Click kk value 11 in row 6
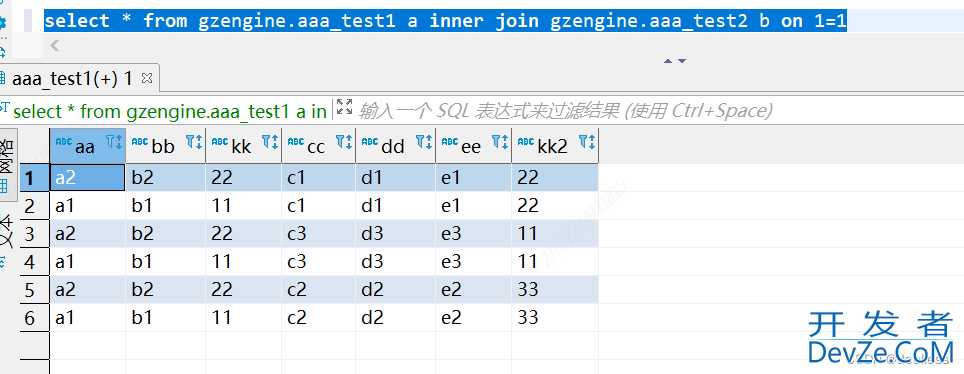This screenshot has height=374, width=964. click(243, 317)
